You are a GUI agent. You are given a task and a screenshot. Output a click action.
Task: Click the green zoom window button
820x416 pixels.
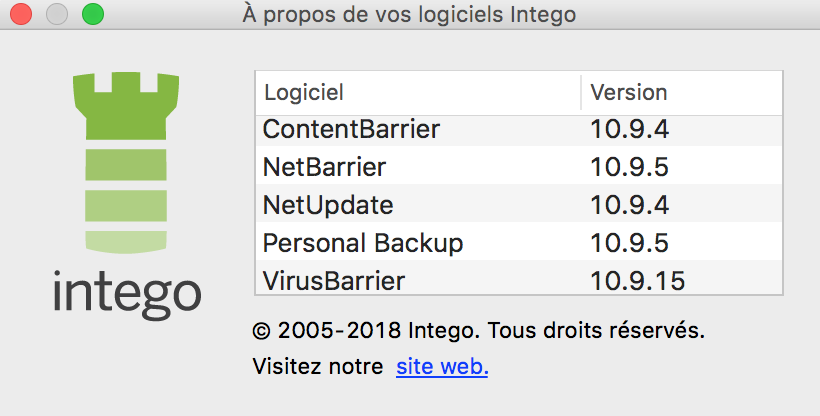(x=93, y=14)
